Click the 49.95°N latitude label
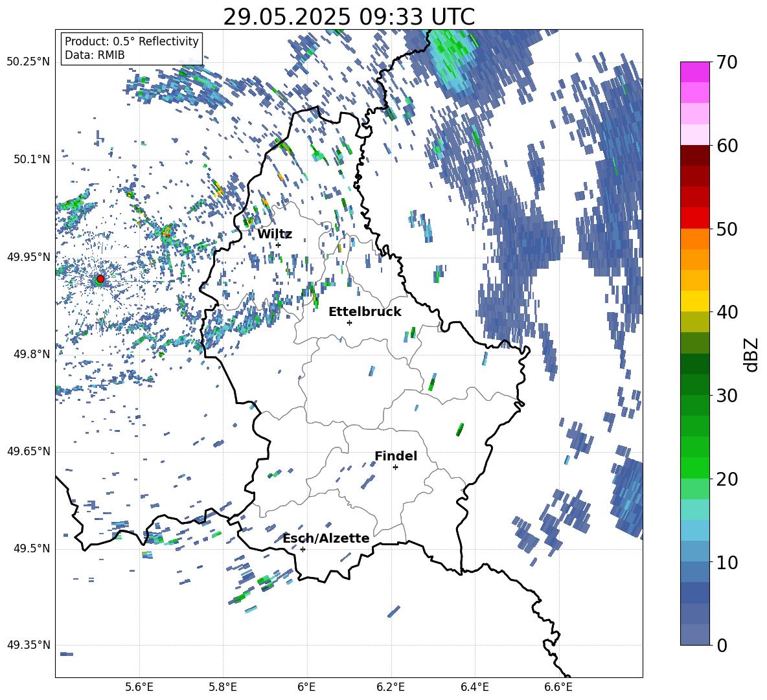The width and height of the screenshot is (767, 700). click(x=29, y=256)
